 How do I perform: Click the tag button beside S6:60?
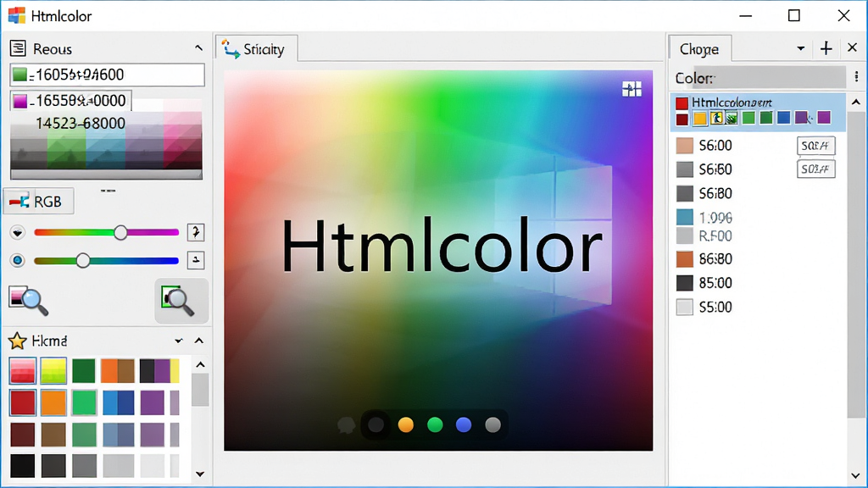(816, 169)
